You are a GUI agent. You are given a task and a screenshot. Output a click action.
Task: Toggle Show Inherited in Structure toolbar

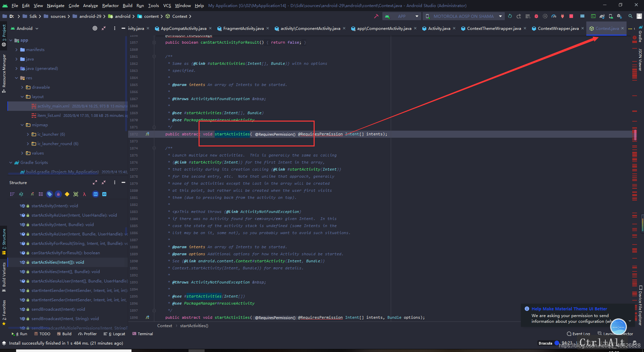pyautogui.click(x=32, y=194)
